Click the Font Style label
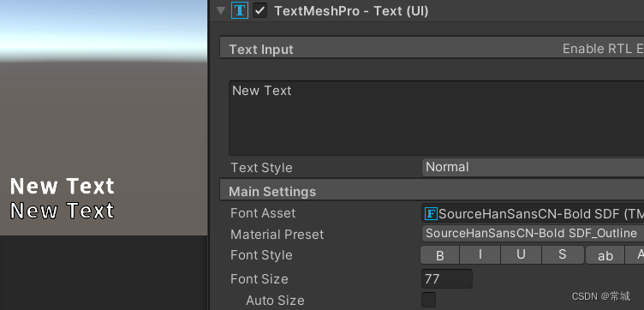 [x=261, y=255]
